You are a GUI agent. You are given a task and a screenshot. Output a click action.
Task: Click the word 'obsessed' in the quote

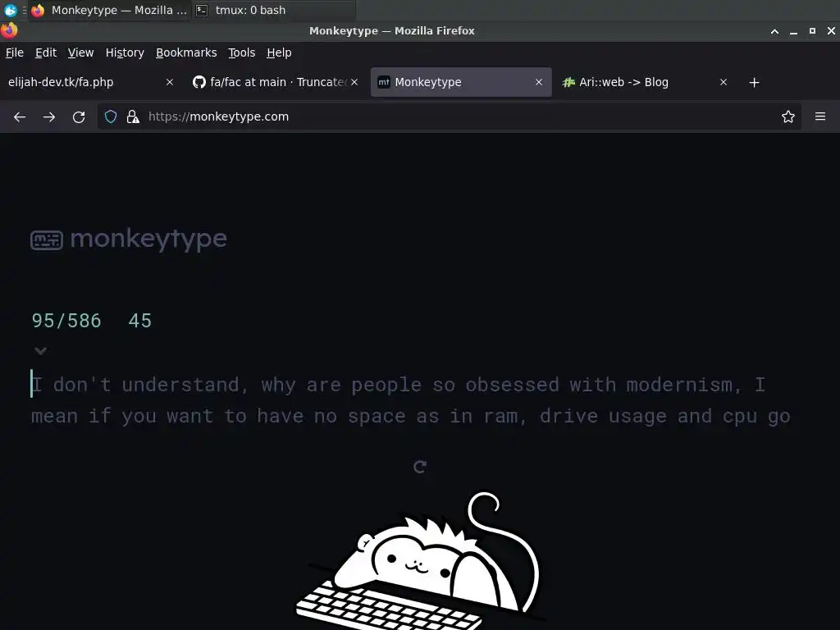coord(512,385)
